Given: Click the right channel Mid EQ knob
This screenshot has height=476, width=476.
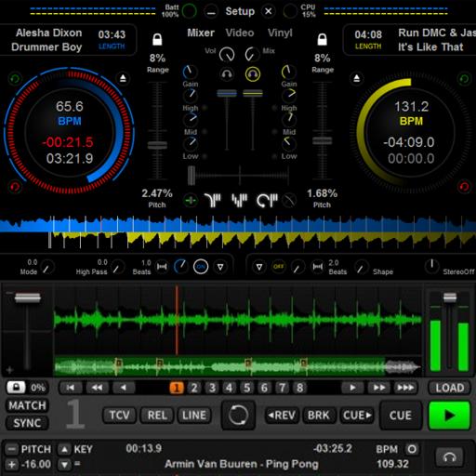Looking at the screenshot, I should point(289,120).
